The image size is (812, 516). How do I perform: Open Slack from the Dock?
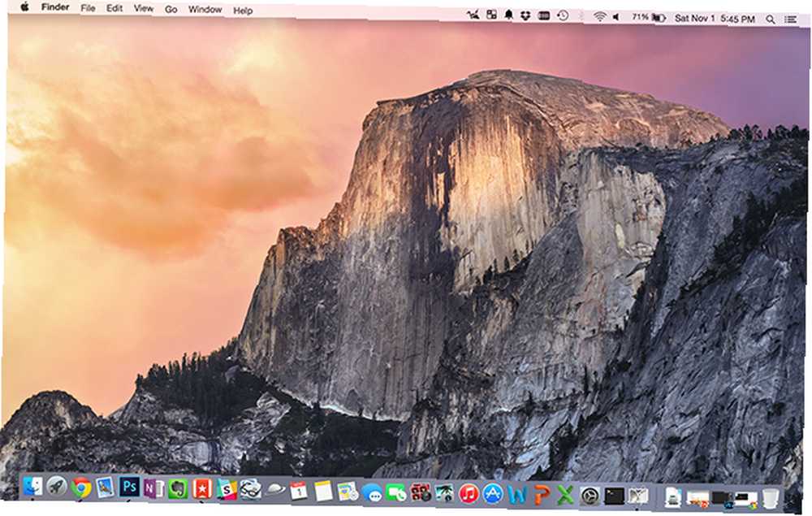pyautogui.click(x=227, y=489)
